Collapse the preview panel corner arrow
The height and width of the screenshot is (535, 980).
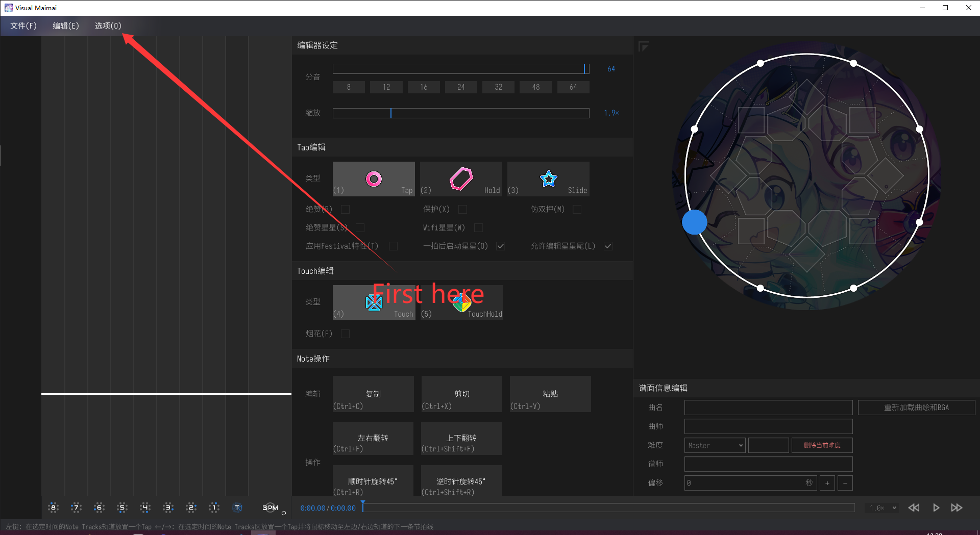(x=644, y=47)
